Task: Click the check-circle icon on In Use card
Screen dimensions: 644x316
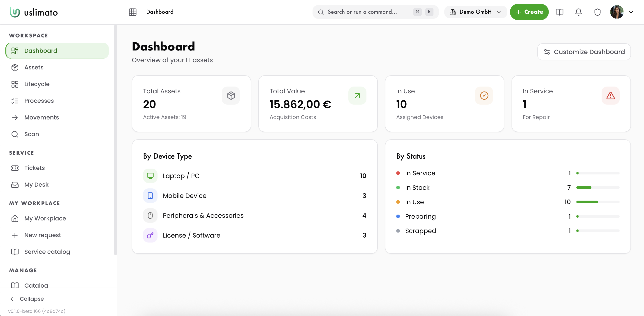Action: point(484,96)
